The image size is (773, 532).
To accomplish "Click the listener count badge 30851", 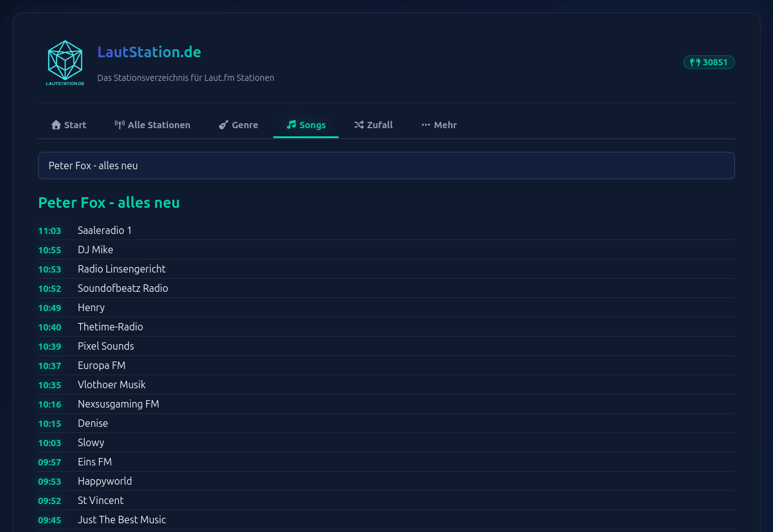I will tap(709, 62).
